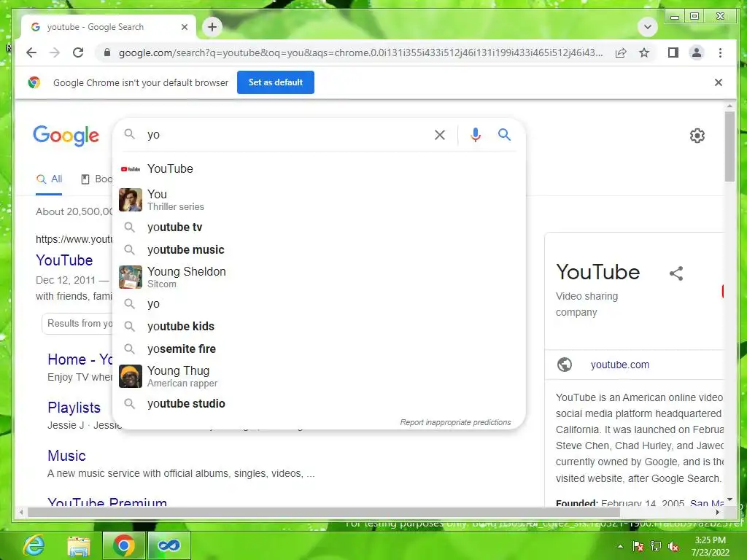Reload the current page
Viewport: 747px width, 560px height.
pos(78,52)
